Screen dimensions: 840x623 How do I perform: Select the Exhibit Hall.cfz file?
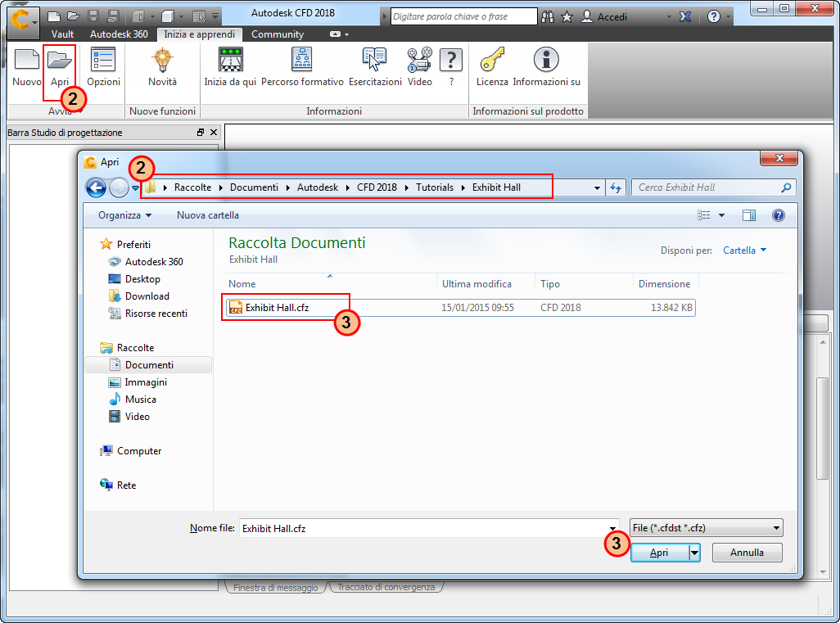pos(460,308)
